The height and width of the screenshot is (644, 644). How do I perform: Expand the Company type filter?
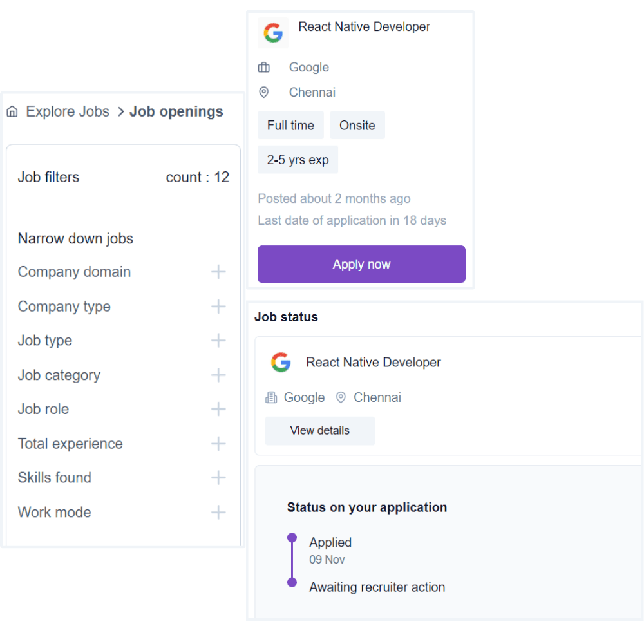point(218,307)
